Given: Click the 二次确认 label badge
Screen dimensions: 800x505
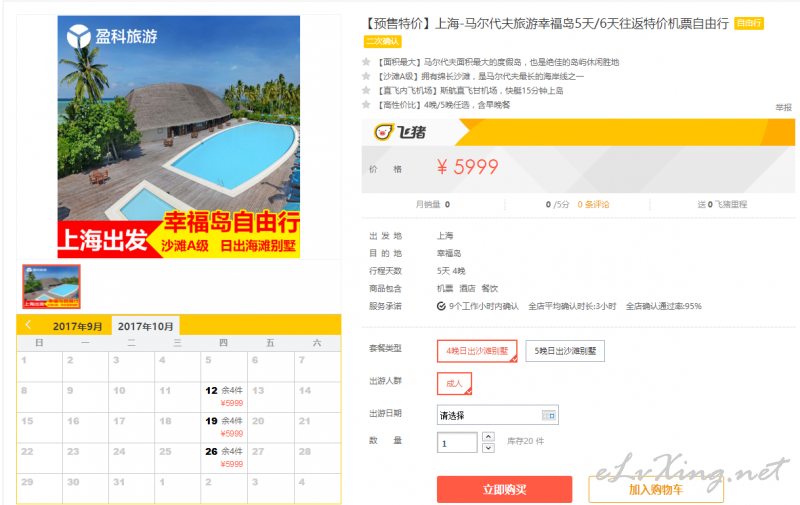Looking at the screenshot, I should click(x=383, y=41).
